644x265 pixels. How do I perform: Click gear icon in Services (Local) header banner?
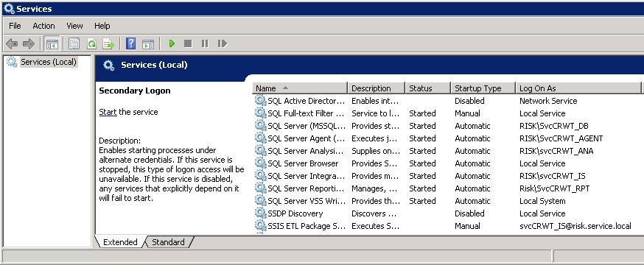click(108, 66)
